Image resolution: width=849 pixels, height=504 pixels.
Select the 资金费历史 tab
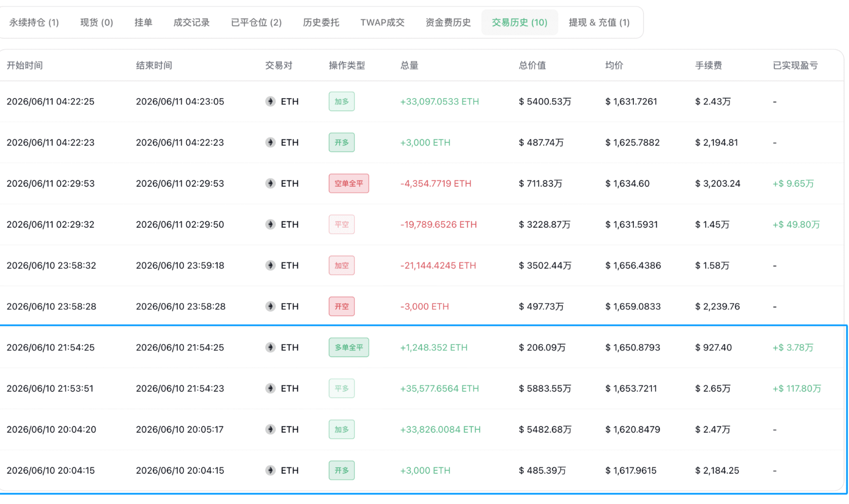448,22
